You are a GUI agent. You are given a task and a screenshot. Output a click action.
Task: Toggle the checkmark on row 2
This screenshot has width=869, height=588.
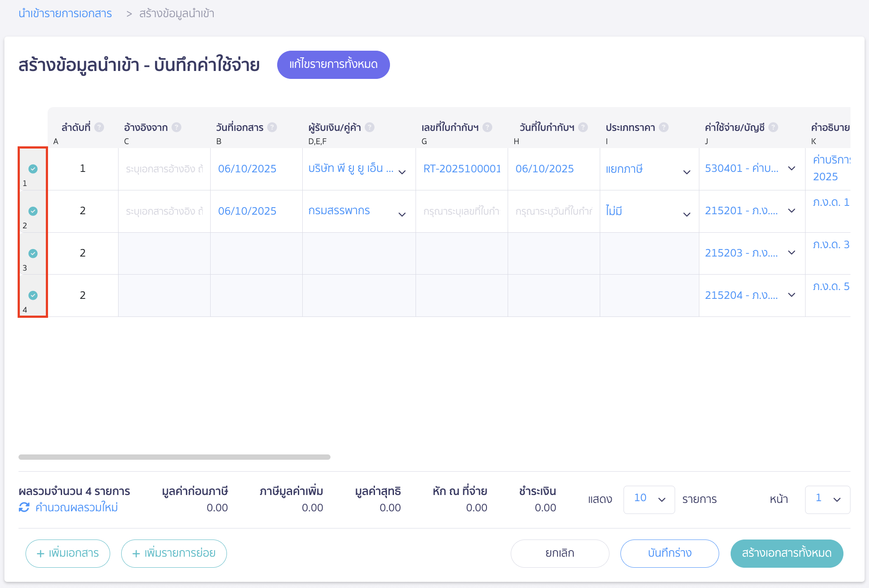tap(33, 211)
